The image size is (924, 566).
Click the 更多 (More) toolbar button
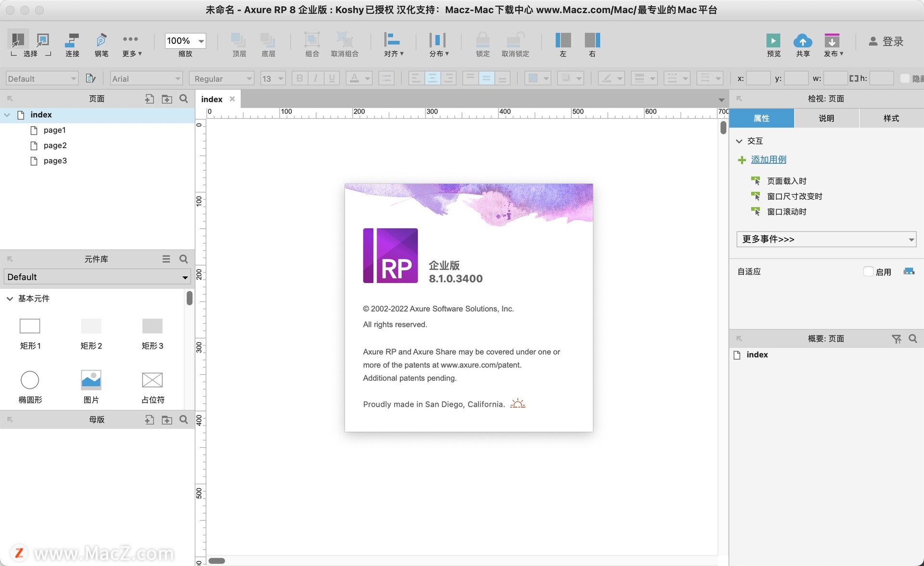(x=131, y=43)
